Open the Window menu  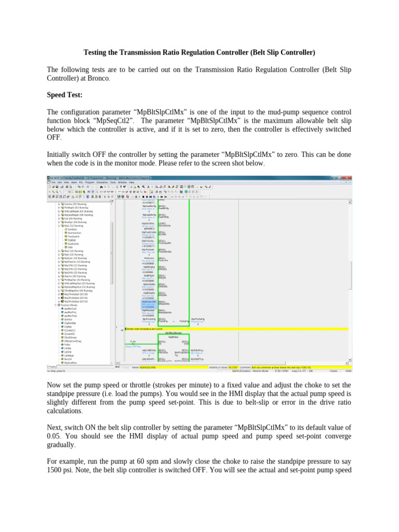tap(123, 182)
